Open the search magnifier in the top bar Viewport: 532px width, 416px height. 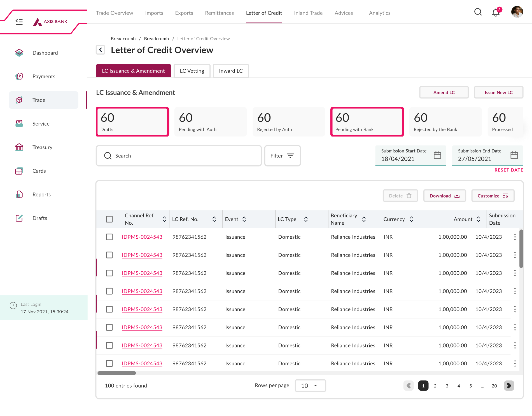[478, 12]
